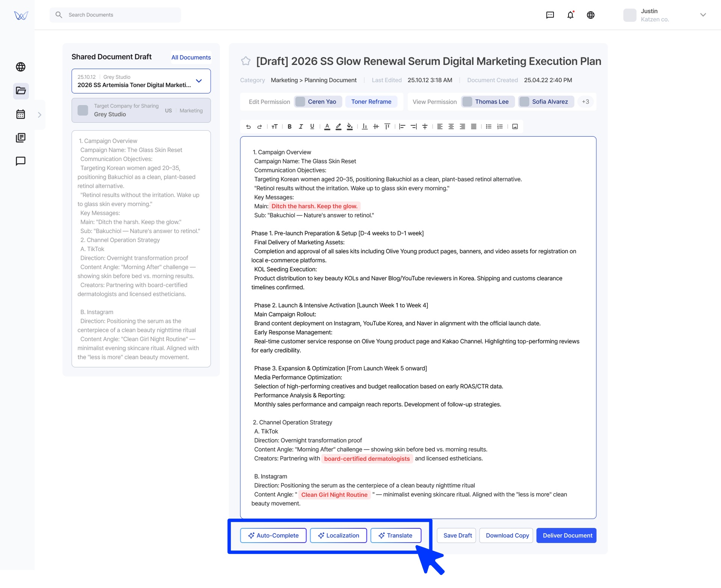Click Deliver Document button
The height and width of the screenshot is (588, 721).
click(x=567, y=535)
